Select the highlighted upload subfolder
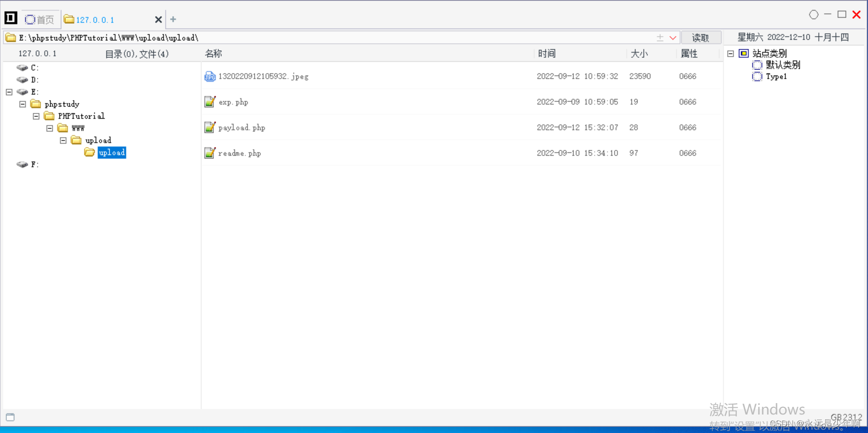868x433 pixels. click(111, 152)
